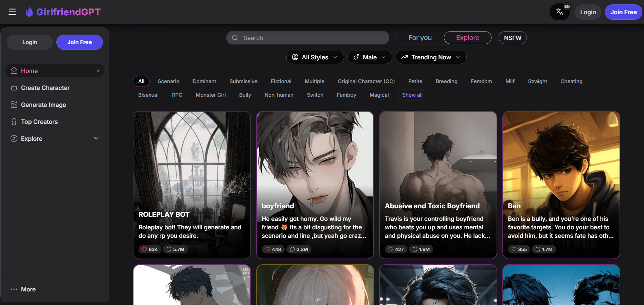Viewport: 644px width, 305px height.
Task: Filter by the Original Character (OC) tag
Action: coord(366,81)
